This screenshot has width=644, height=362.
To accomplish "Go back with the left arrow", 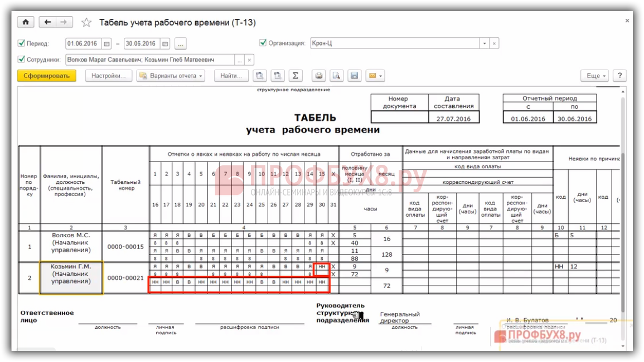I will coord(47,22).
